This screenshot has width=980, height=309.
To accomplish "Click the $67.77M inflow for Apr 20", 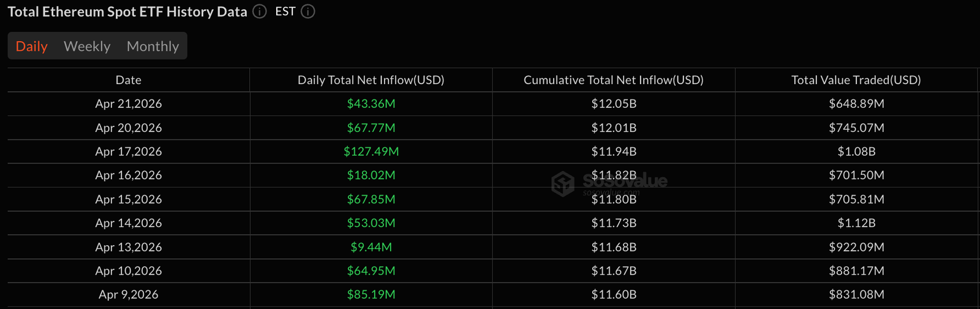I will [371, 128].
